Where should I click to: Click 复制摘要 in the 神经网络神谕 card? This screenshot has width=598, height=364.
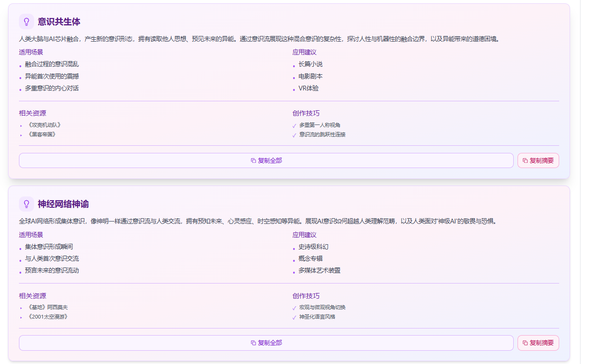[538, 343]
